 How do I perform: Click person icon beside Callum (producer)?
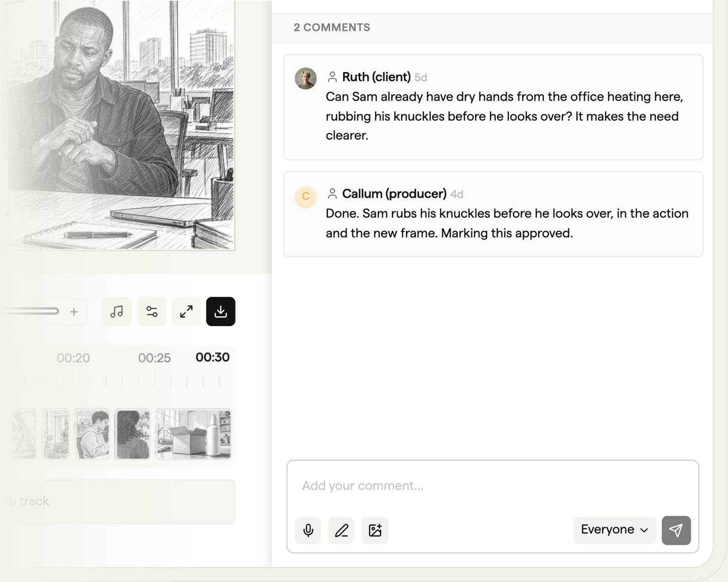click(x=332, y=194)
